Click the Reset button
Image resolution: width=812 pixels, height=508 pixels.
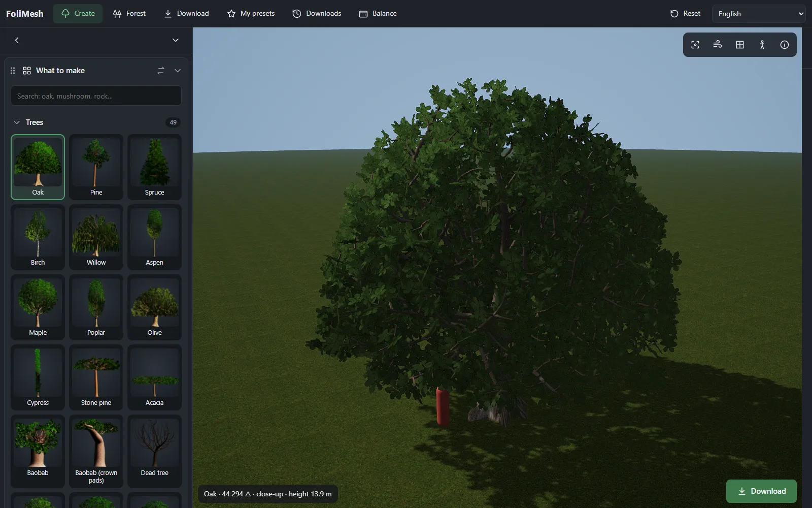pos(685,14)
